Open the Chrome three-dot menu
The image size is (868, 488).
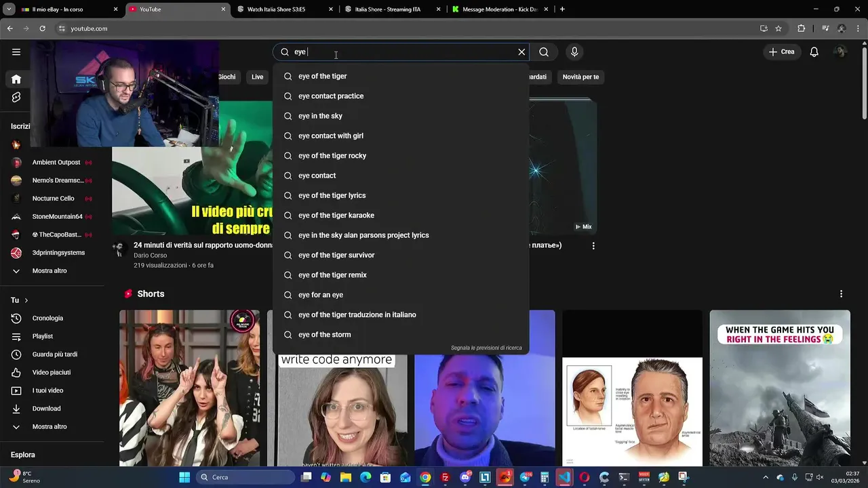point(858,28)
